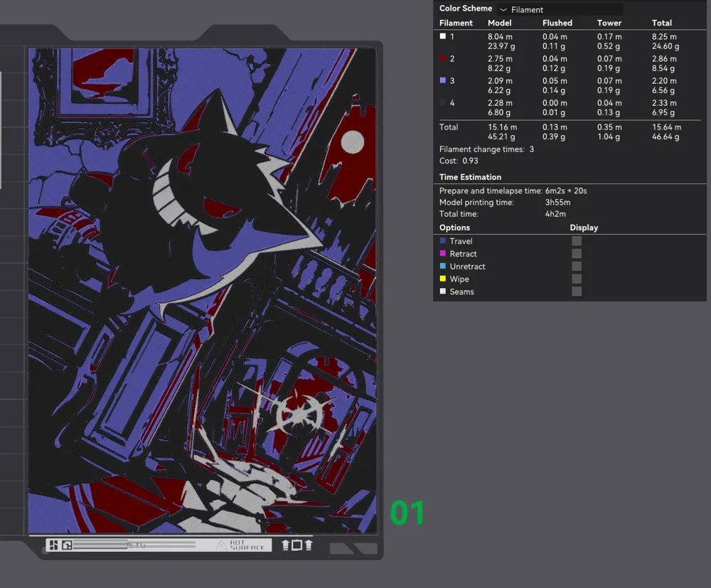Click the cyan Unretract legend icon

(443, 267)
